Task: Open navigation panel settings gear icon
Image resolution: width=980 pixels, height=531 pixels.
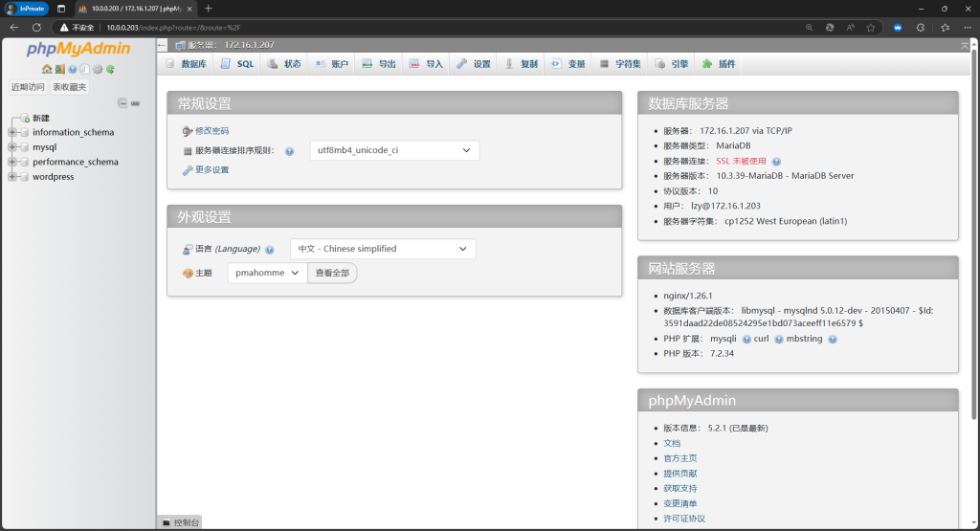Action: pos(98,69)
